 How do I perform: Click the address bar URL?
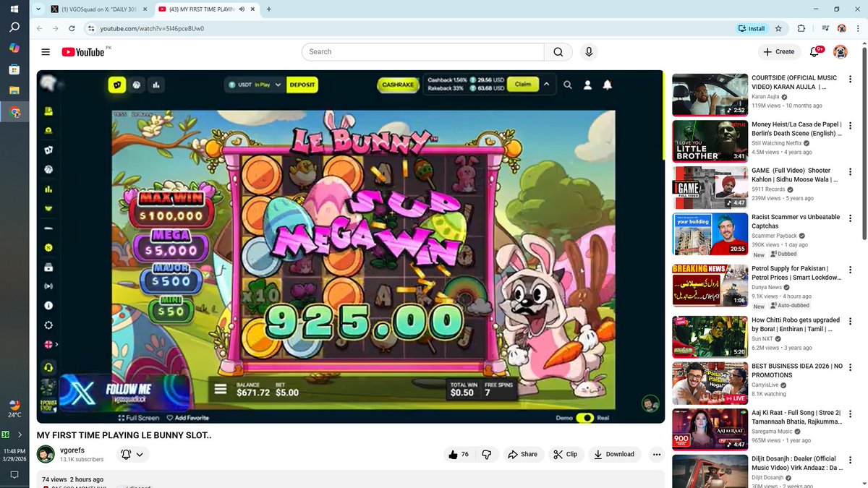click(152, 28)
